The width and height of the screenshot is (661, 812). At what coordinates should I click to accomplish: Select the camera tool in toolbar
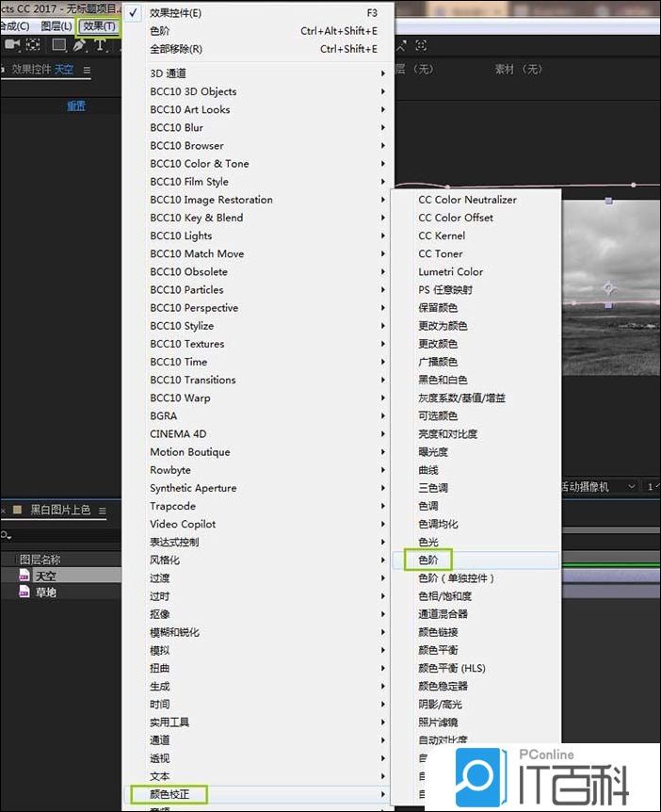pos(12,44)
